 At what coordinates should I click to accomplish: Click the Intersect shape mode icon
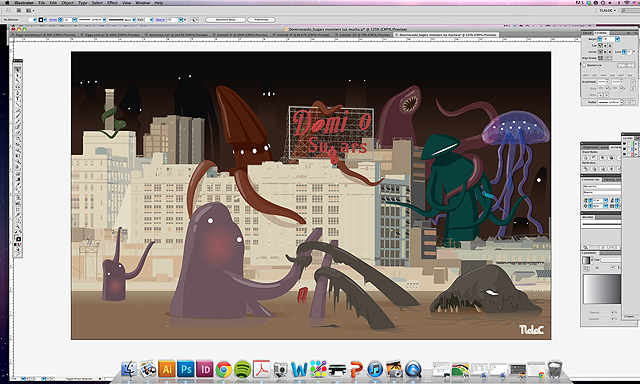click(x=603, y=158)
